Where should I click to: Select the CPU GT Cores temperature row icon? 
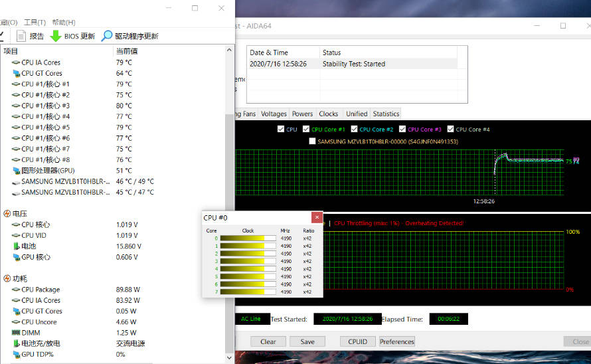16,73
